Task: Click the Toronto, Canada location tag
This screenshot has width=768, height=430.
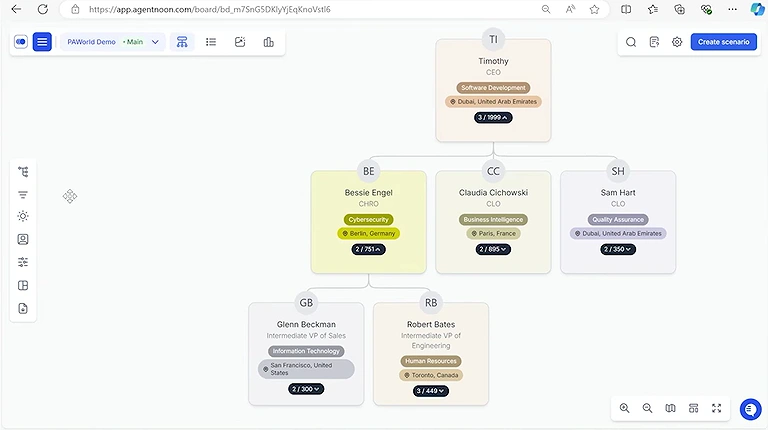Action: [431, 375]
